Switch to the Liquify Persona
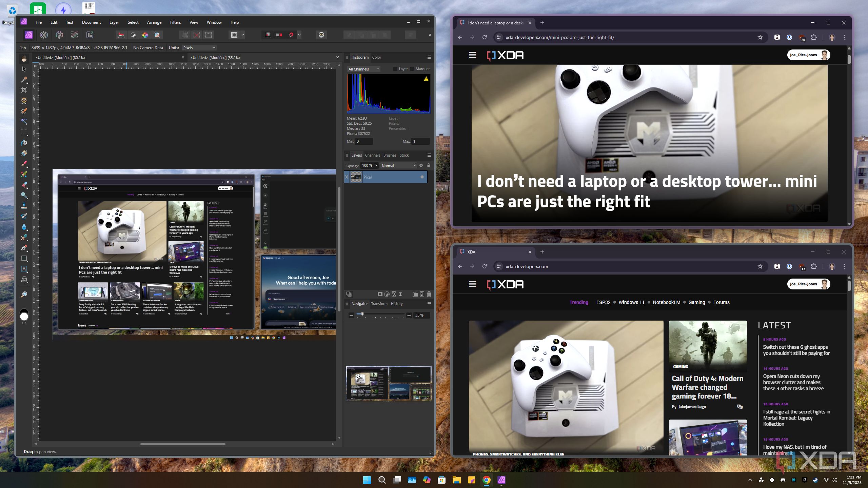868x488 pixels. pos(44,35)
